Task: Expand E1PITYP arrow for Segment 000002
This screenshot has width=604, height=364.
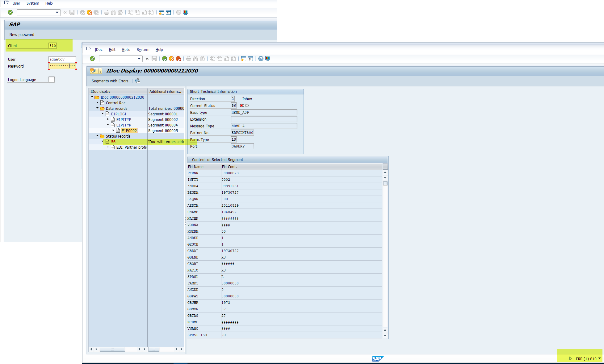Action: [108, 119]
